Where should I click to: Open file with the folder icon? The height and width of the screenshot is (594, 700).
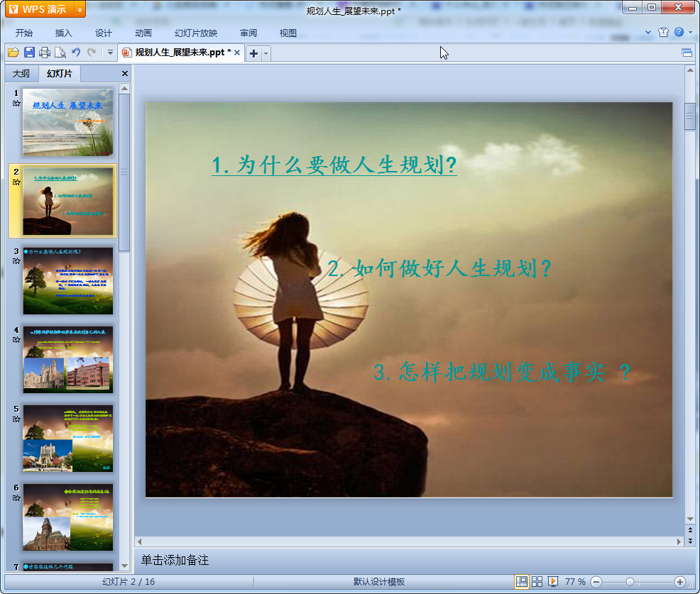(13, 53)
